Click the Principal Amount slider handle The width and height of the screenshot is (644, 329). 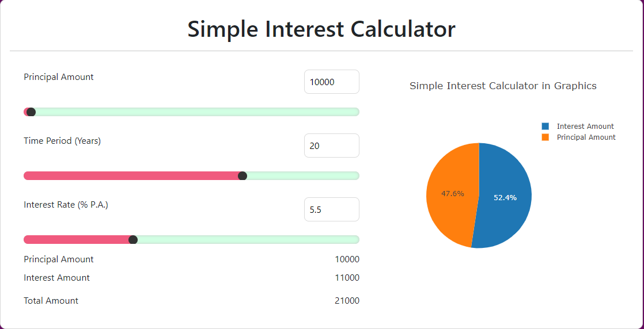coord(31,112)
